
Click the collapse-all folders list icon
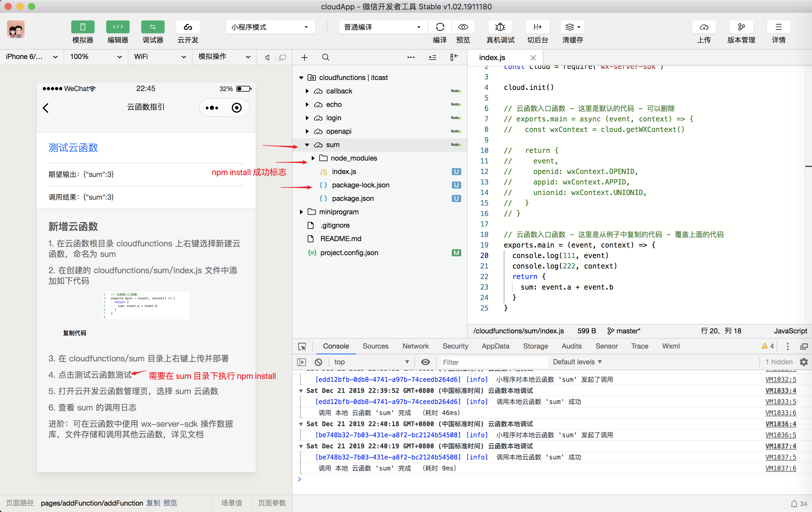[432, 57]
